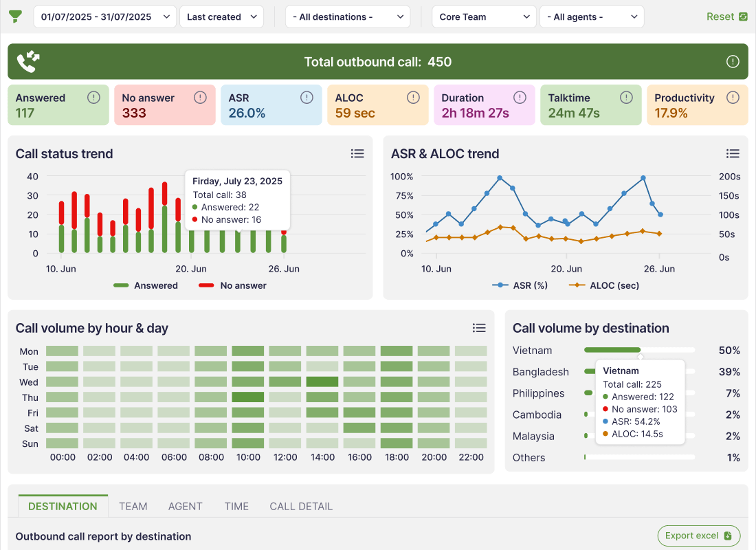Open the Core Team dropdown
The height and width of the screenshot is (550, 756).
tap(484, 16)
